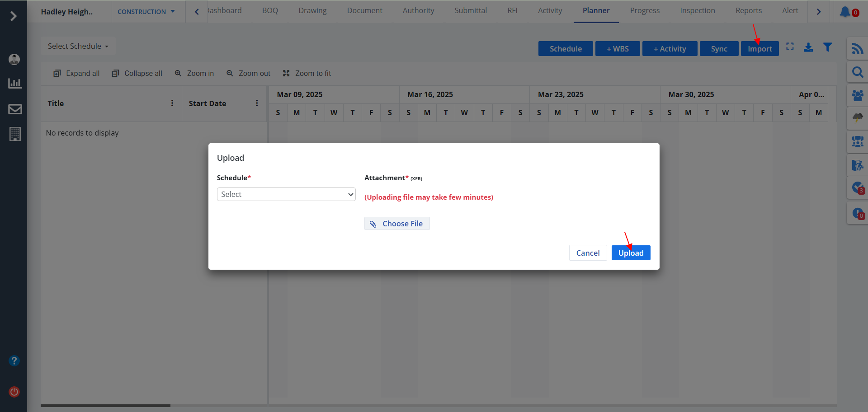
Task: Expand the CONSTRUCTION dropdown
Action: [146, 12]
